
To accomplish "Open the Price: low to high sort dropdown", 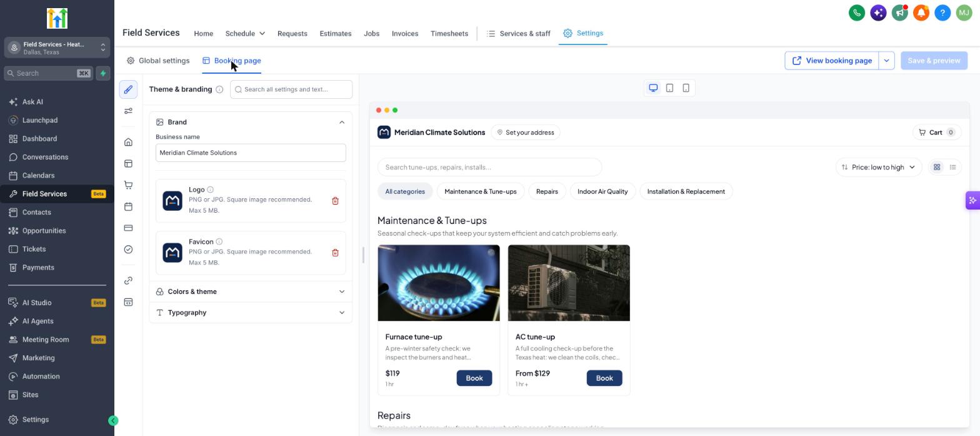I will point(878,167).
